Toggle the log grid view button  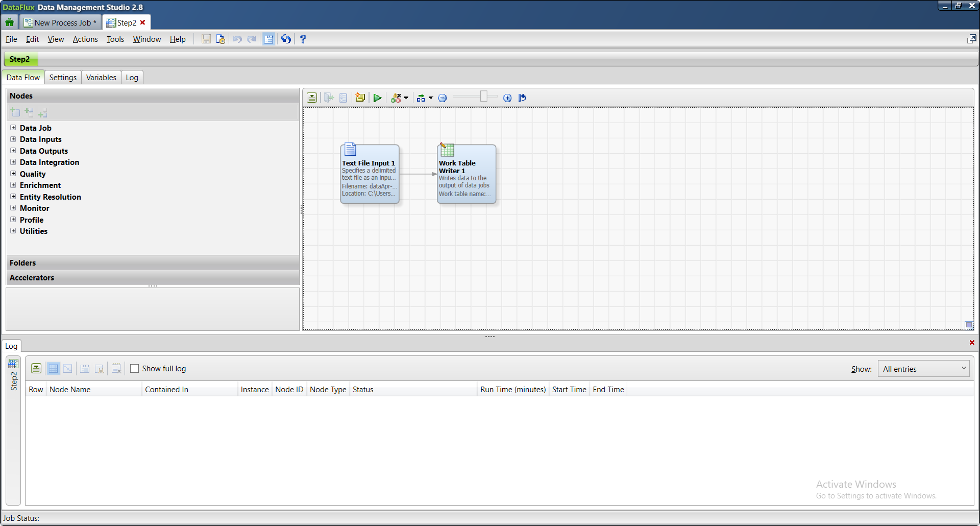(x=53, y=369)
